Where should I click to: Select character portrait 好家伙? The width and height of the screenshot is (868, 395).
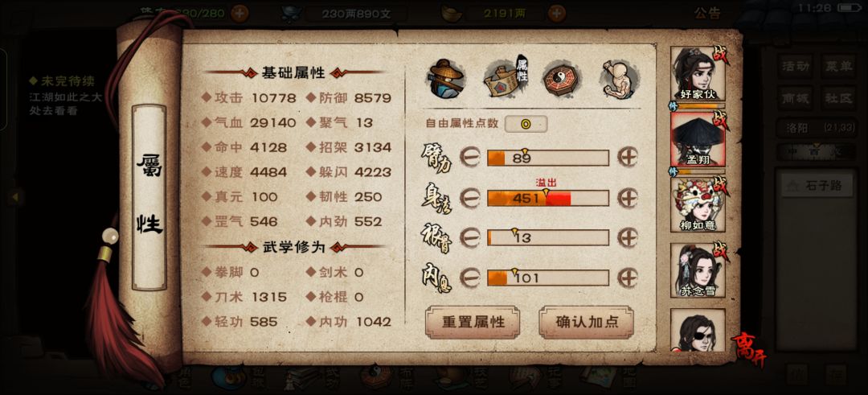pyautogui.click(x=698, y=74)
